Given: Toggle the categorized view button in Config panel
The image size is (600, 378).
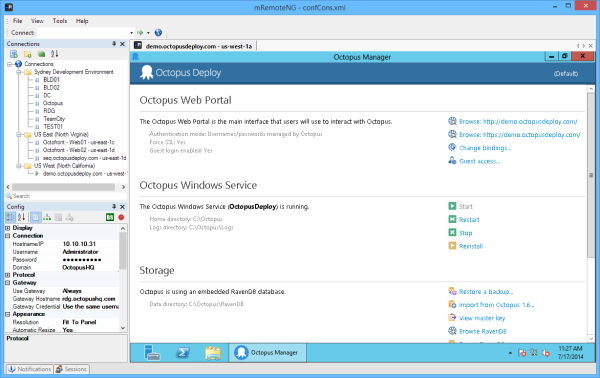Looking at the screenshot, I should pos(10,217).
